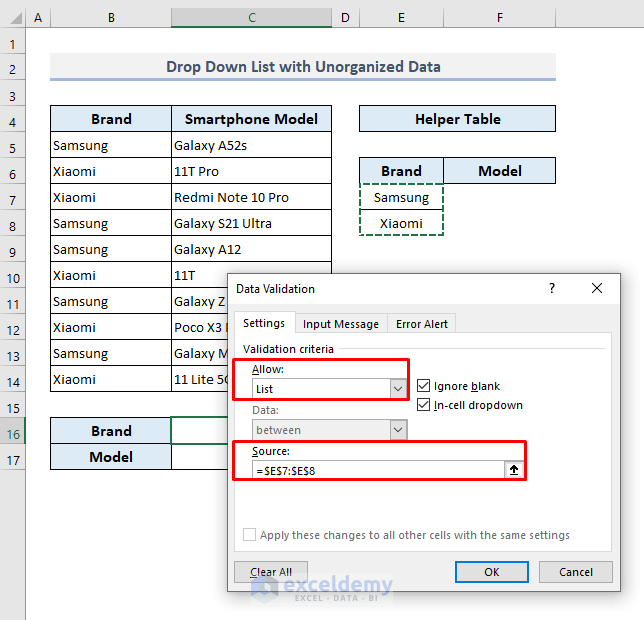Image resolution: width=644 pixels, height=620 pixels.
Task: Toggle the In-cell dropdown checkbox
Action: coord(423,405)
